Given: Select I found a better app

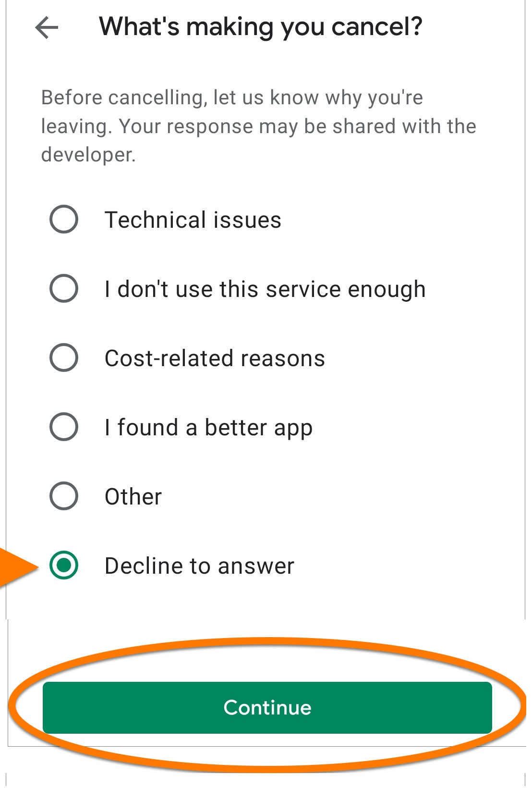Looking at the screenshot, I should [x=64, y=427].
